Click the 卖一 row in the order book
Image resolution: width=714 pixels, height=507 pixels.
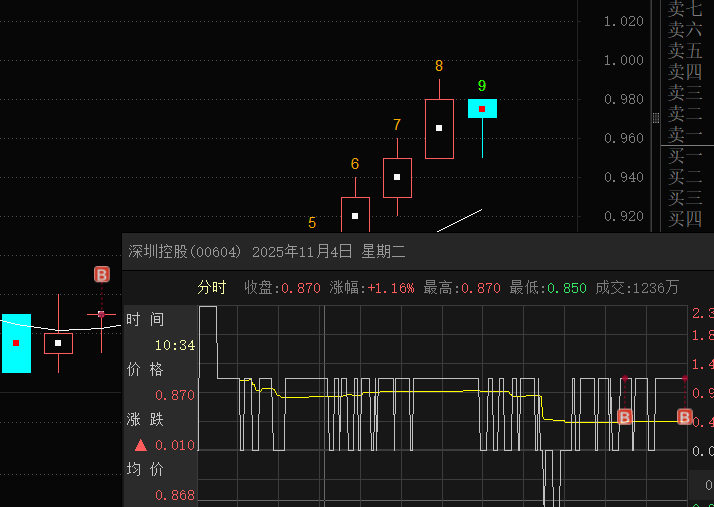[x=687, y=135]
